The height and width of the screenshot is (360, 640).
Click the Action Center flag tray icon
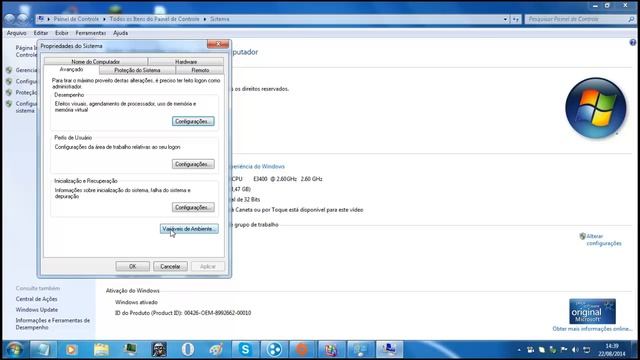tap(564, 350)
